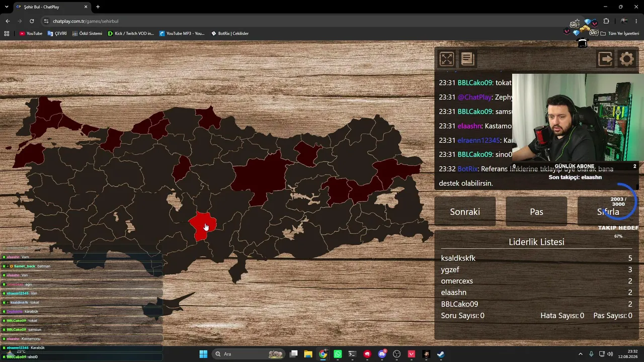Open the BotRix | Cekilisler bookmark
This screenshot has height=362, width=644.
tap(230, 33)
